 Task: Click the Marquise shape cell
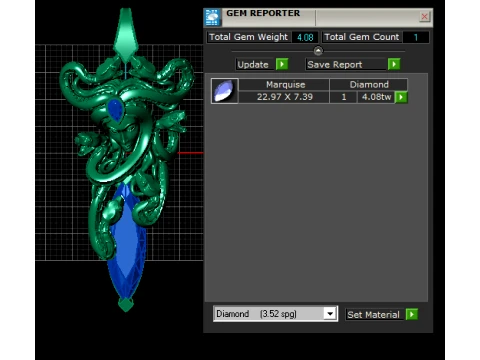(x=284, y=85)
